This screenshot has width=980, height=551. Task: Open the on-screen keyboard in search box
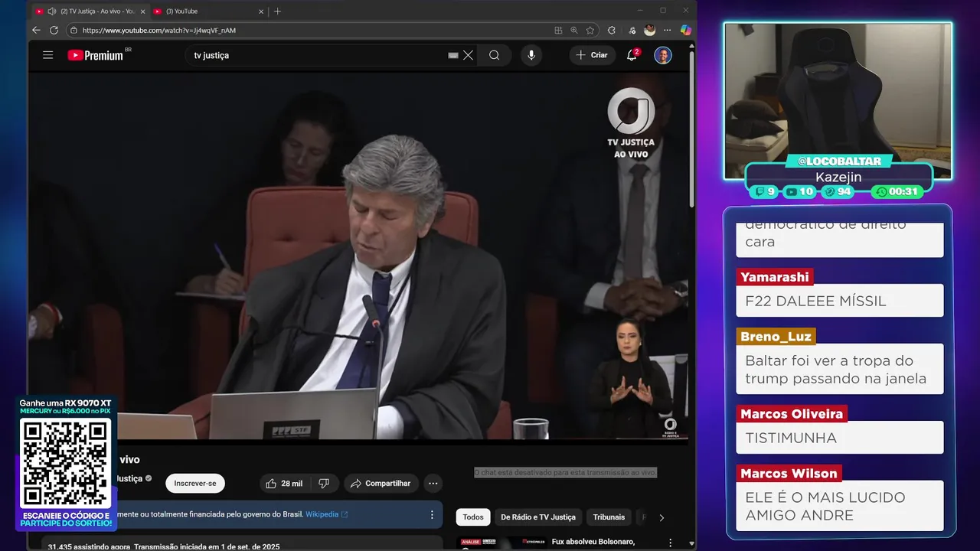pos(453,55)
